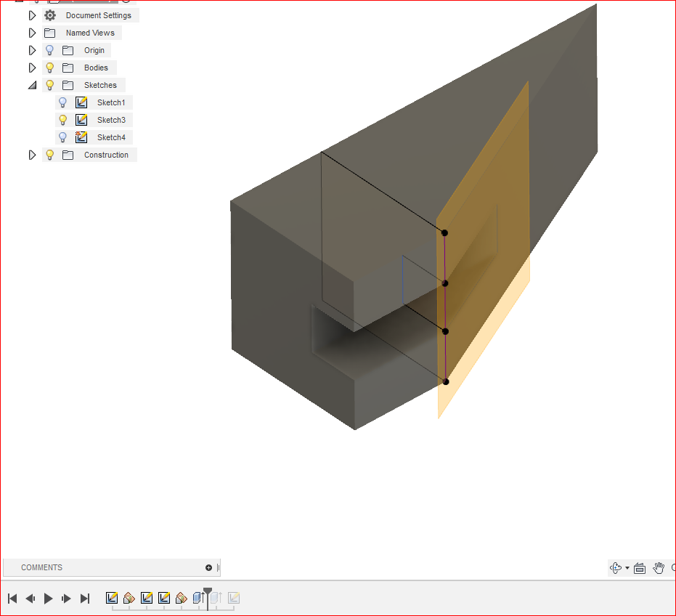Expand the Comments panel handle
The width and height of the screenshot is (676, 616).
218,567
